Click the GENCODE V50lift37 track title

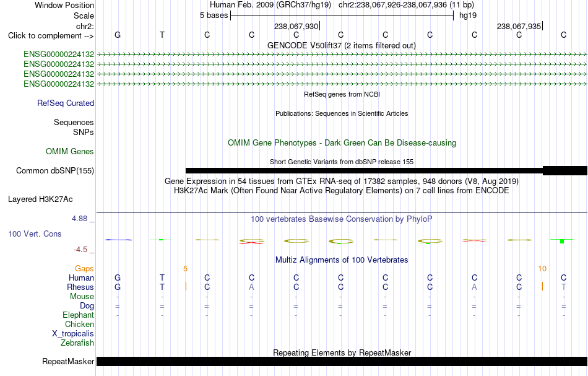(x=341, y=45)
